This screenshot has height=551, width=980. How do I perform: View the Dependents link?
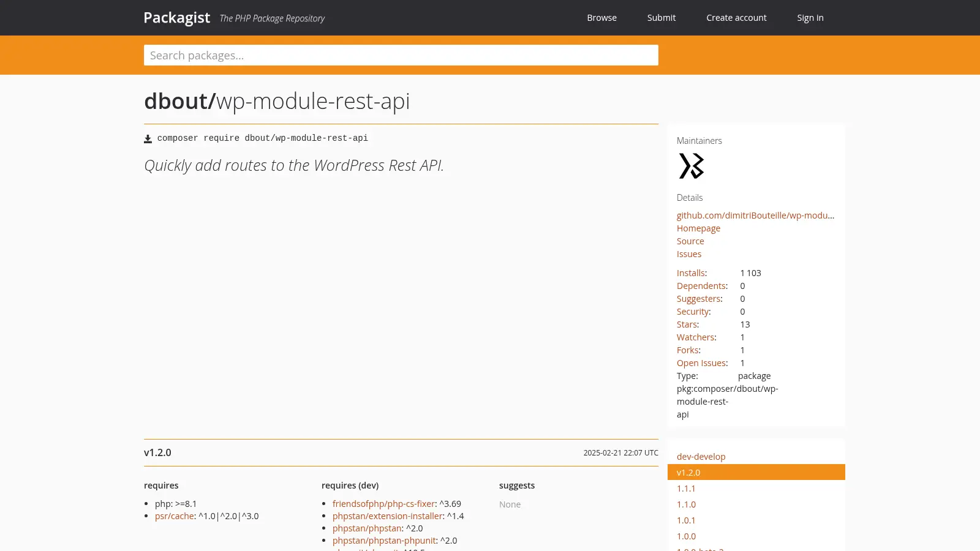coord(701,286)
